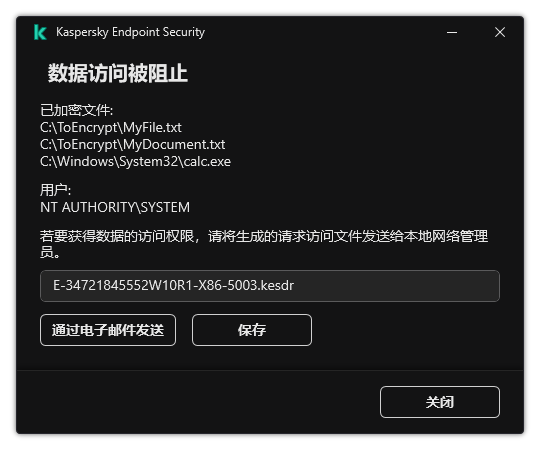Click the 用户 label
540x450 pixels.
(x=55, y=190)
